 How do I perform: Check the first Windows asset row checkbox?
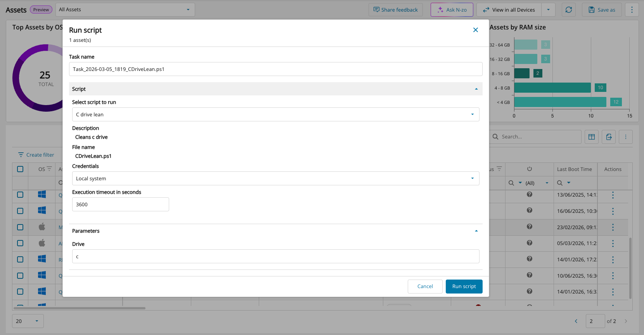(20, 195)
